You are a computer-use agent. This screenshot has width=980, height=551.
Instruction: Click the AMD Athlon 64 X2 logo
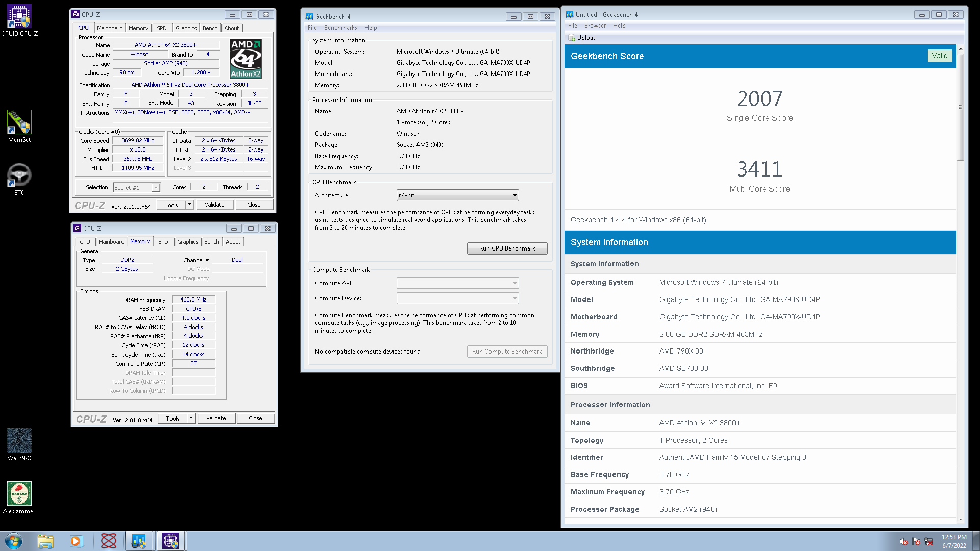(x=246, y=59)
